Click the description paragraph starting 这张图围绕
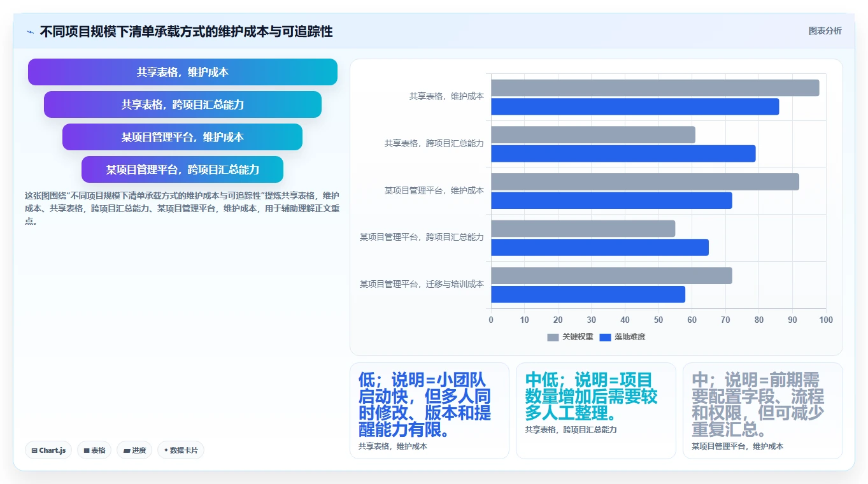The width and height of the screenshot is (868, 484). point(182,208)
